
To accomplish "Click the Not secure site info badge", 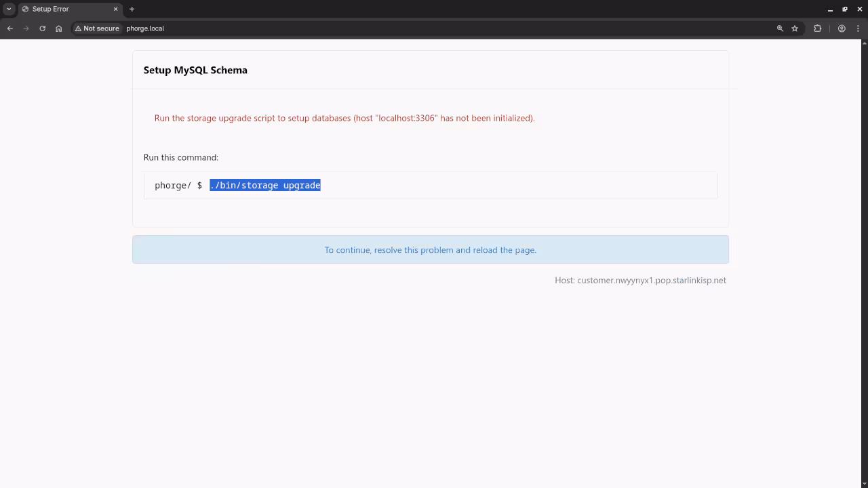I will point(97,28).
